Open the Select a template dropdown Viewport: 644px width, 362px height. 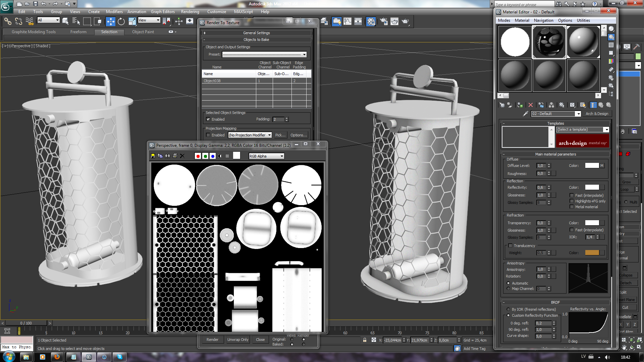[582, 129]
